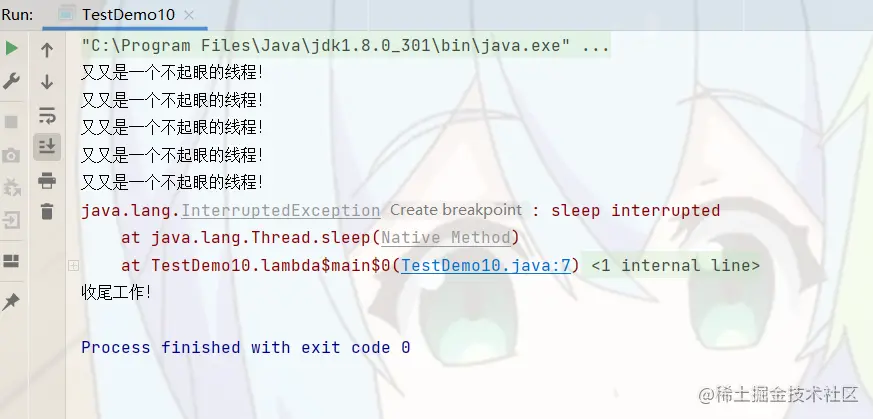Viewport: 873px width, 419px height.
Task: Click the restore layout panel icon
Action: click(x=11, y=260)
